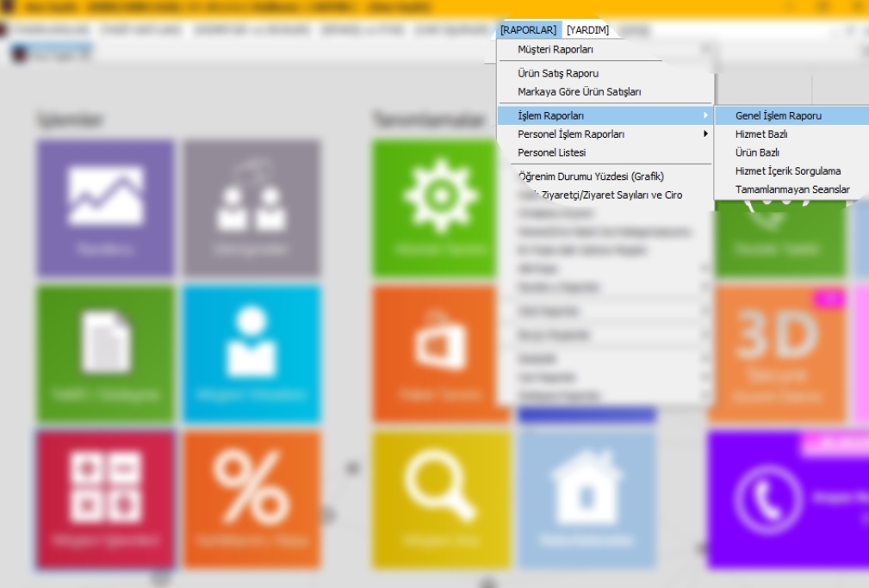This screenshot has width=869, height=588.
Task: Click the green document page tile
Action: [x=105, y=353]
